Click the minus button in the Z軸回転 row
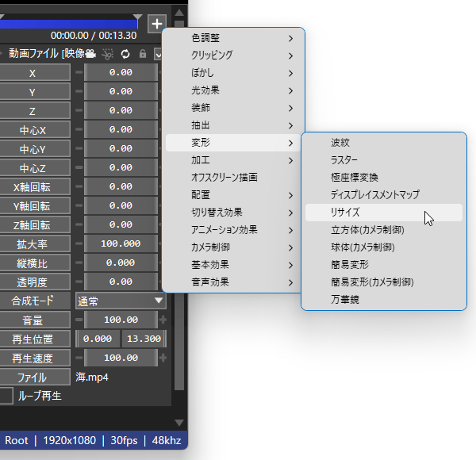Viewport: 476px width, 460px height. [79, 224]
